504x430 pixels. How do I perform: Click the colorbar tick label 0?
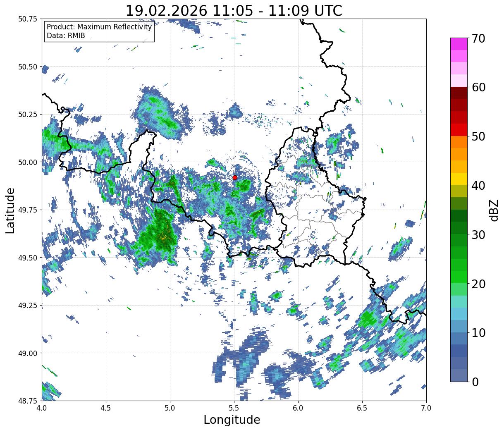pos(475,382)
